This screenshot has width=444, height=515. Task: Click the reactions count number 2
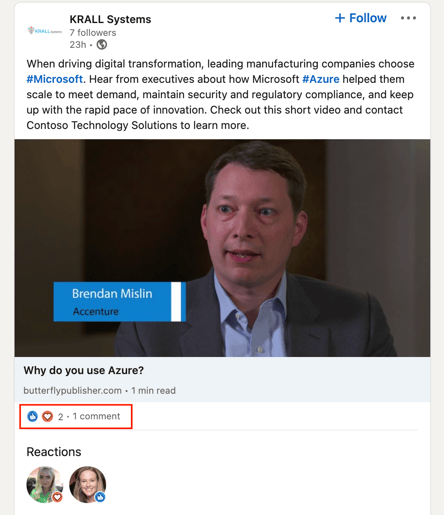point(61,417)
